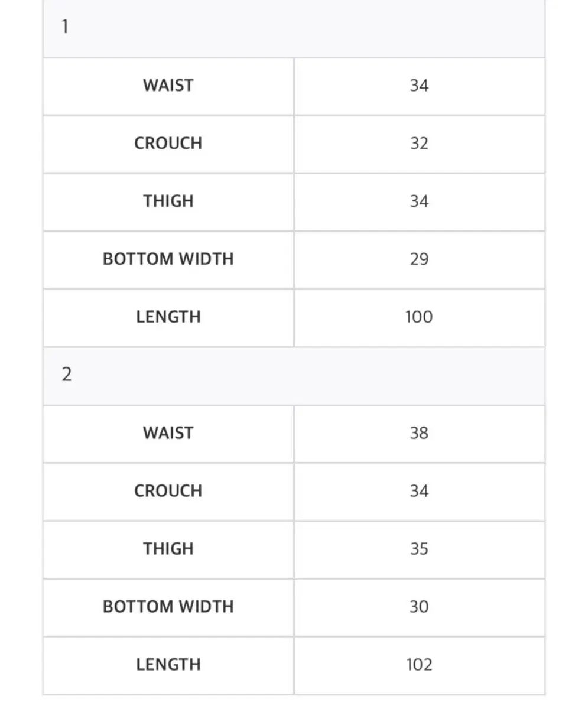Click the size 2 section header row

[x=294, y=375]
